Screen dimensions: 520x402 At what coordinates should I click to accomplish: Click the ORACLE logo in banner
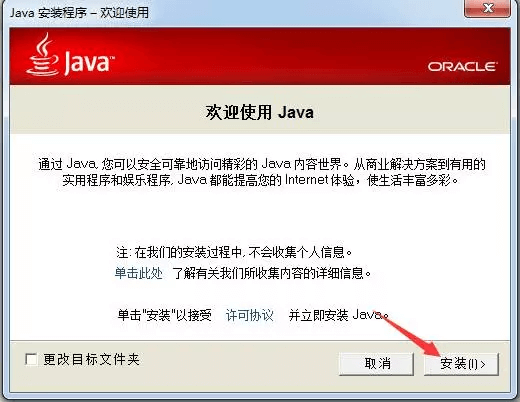point(463,66)
